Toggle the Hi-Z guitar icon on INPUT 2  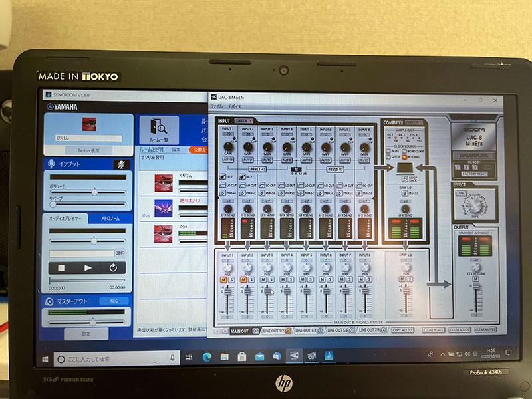point(242,177)
